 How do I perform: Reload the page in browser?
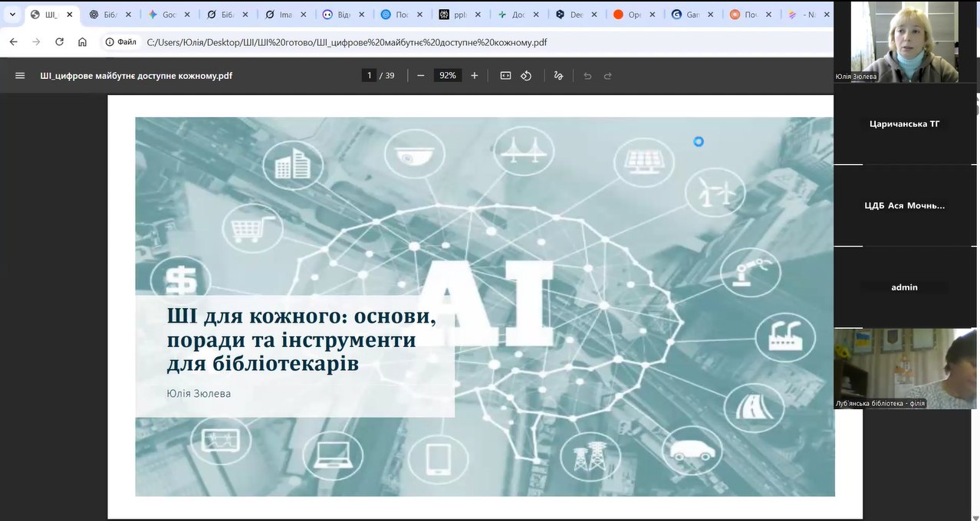(x=59, y=42)
